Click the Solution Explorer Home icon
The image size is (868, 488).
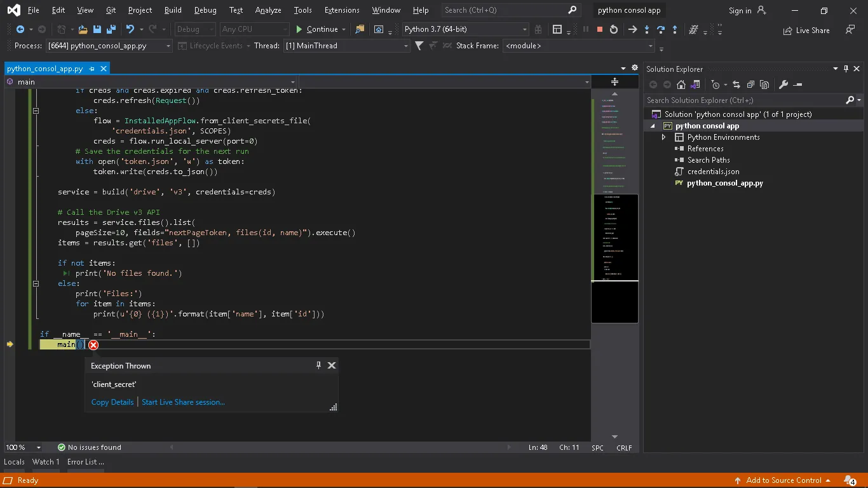(681, 85)
